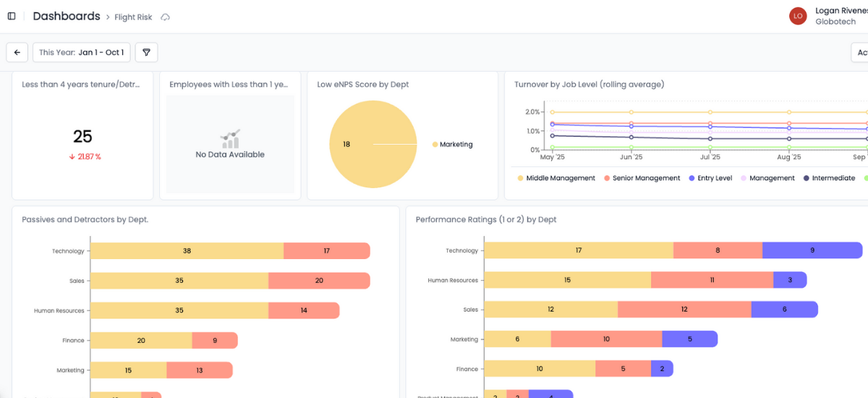Toggle the sidebar panel icon
The image size is (868, 398).
(12, 16)
